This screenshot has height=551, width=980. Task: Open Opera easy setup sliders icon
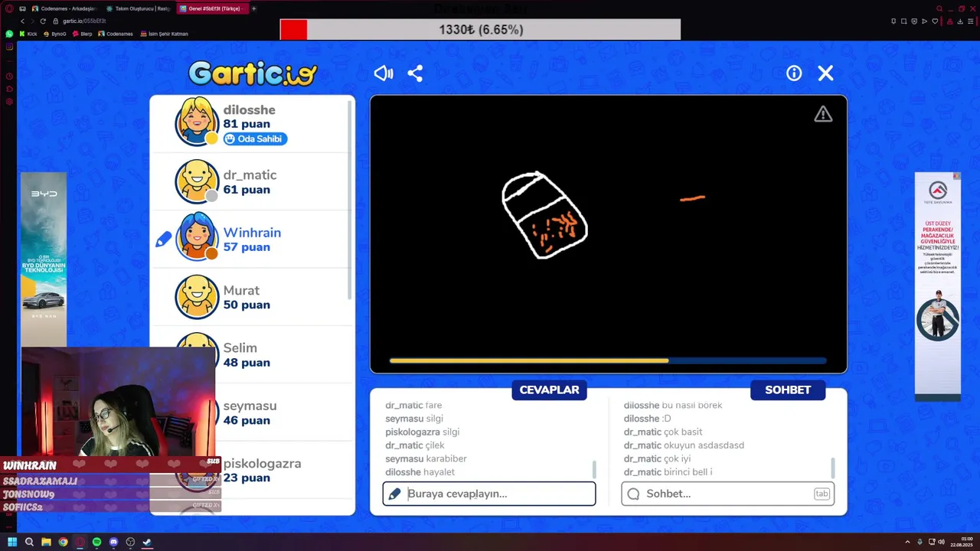[971, 21]
